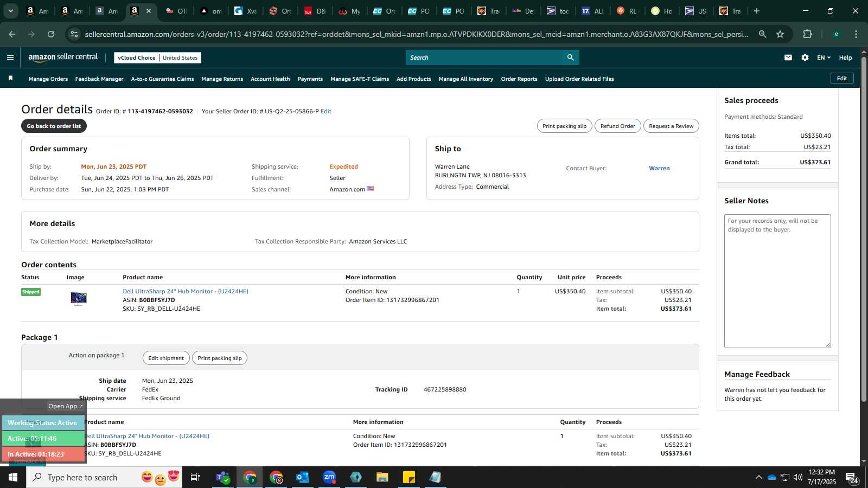868x488 pixels.
Task: Open the messages envelope icon
Action: click(788, 57)
